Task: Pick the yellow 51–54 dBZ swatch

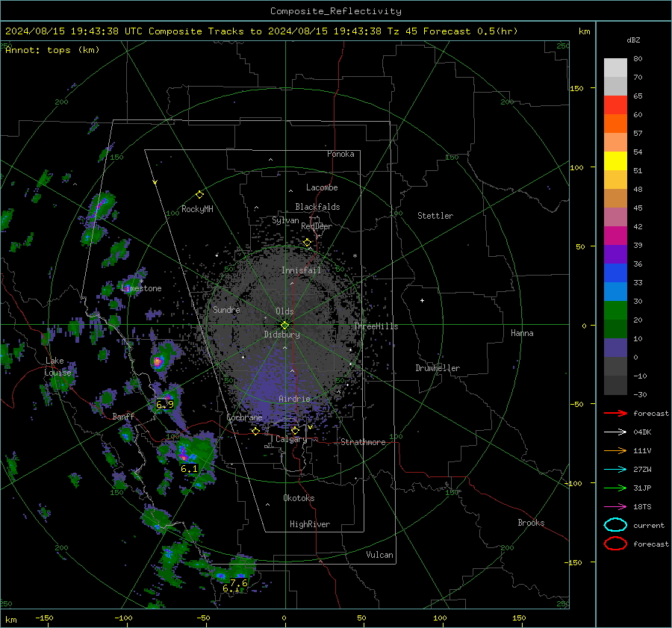Action: (x=615, y=161)
